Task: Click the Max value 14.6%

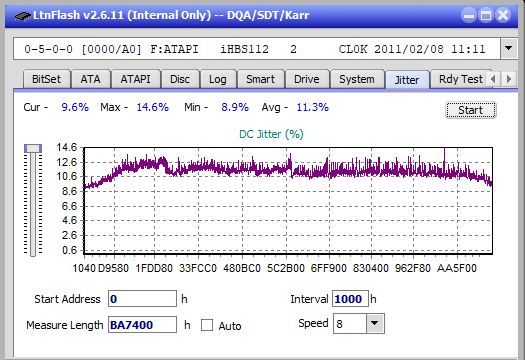Action: click(x=152, y=107)
